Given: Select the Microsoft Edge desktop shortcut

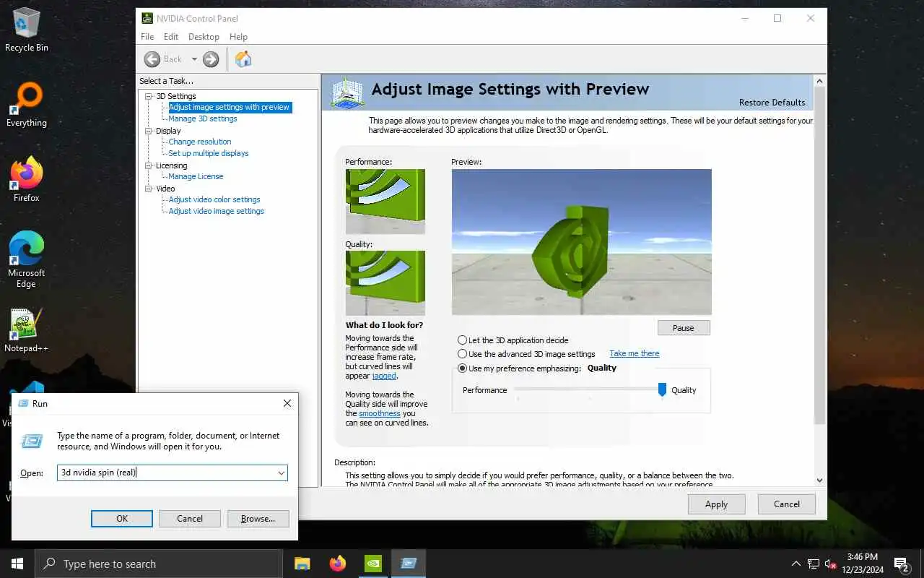Looking at the screenshot, I should 27,260.
